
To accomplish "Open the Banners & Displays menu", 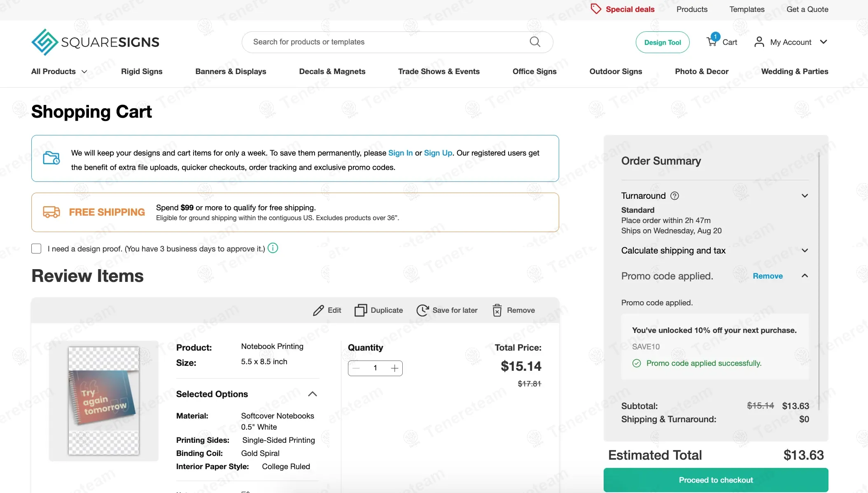I will (x=231, y=72).
